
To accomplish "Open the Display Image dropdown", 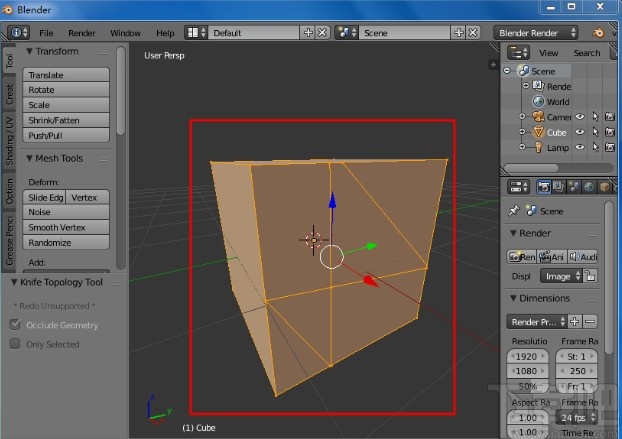I will tap(562, 276).
